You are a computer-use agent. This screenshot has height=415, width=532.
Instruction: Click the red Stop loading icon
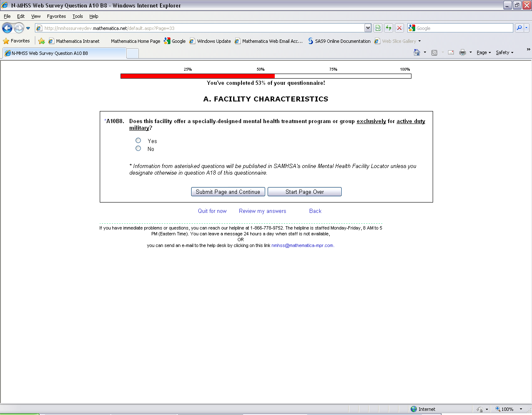tap(399, 28)
